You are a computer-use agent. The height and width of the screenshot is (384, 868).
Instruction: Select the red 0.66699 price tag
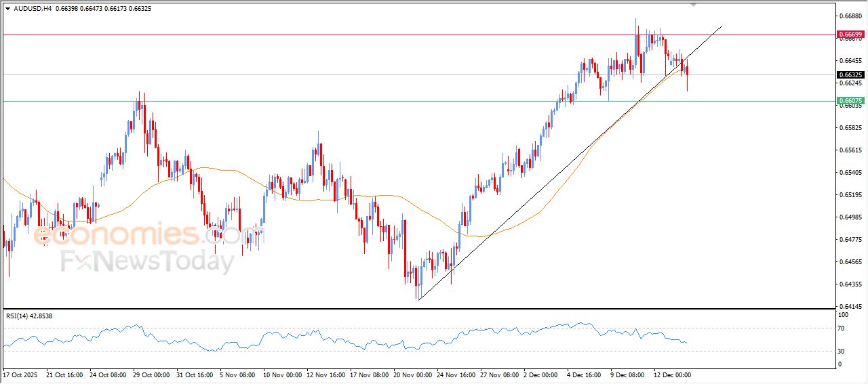[x=850, y=34]
